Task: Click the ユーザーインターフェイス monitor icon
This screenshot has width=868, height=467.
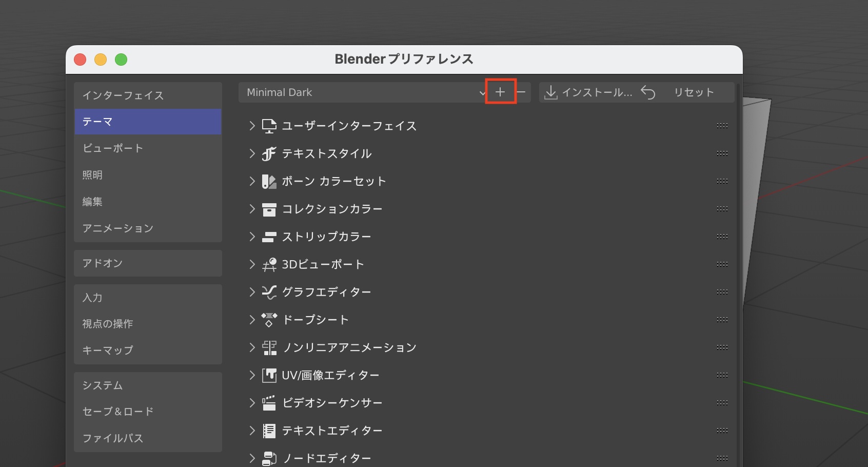Action: 269,126
